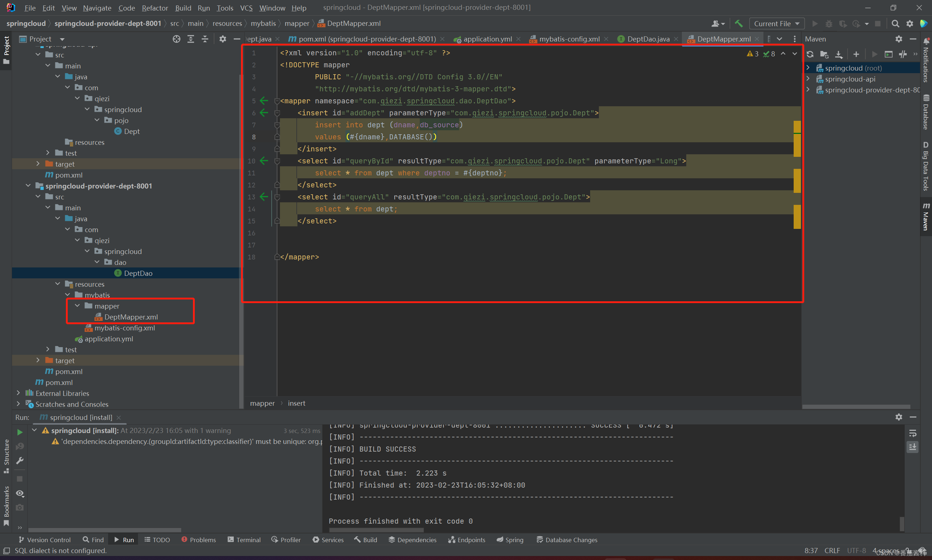
Task: Click Maven Download Sources icon
Action: click(x=838, y=54)
